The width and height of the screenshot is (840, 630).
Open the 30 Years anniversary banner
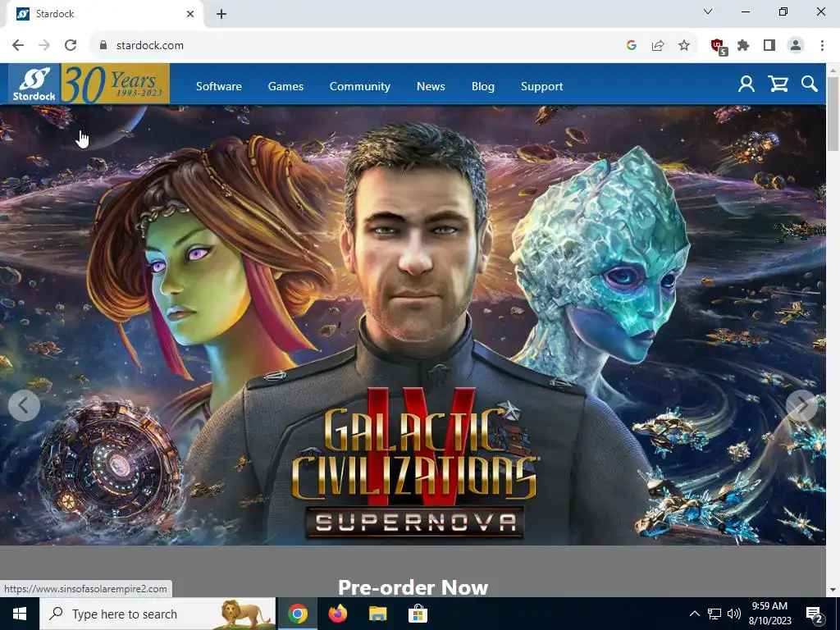coord(115,84)
